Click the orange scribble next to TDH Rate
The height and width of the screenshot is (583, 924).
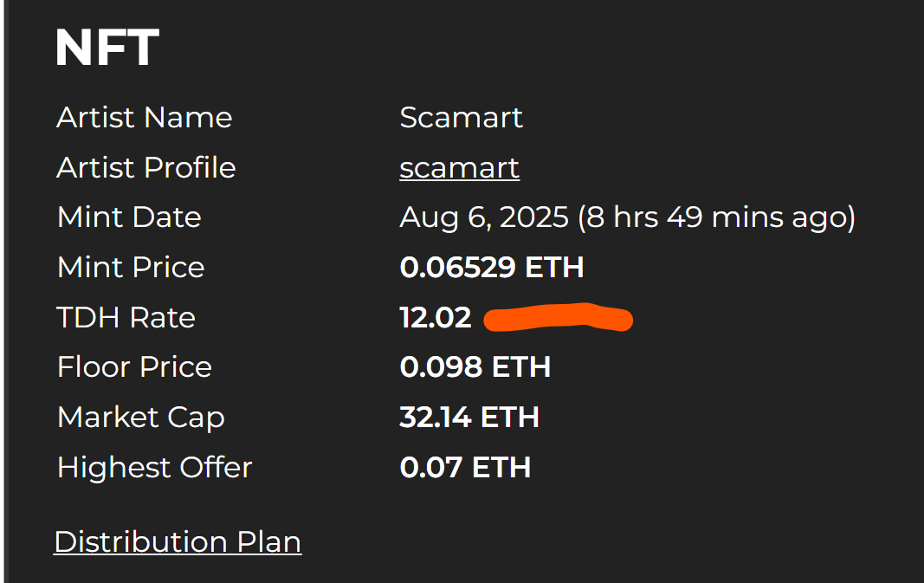click(x=558, y=318)
